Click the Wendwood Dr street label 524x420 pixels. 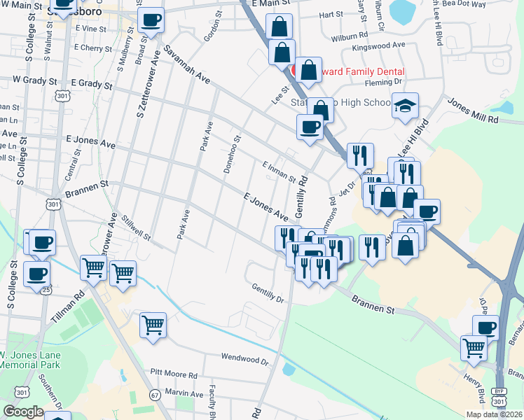(x=245, y=359)
